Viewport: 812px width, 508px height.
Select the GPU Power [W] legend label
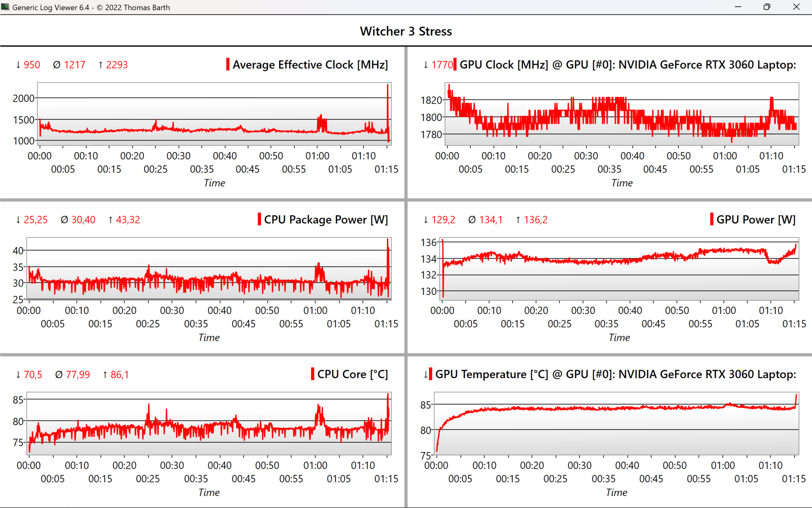click(x=756, y=220)
